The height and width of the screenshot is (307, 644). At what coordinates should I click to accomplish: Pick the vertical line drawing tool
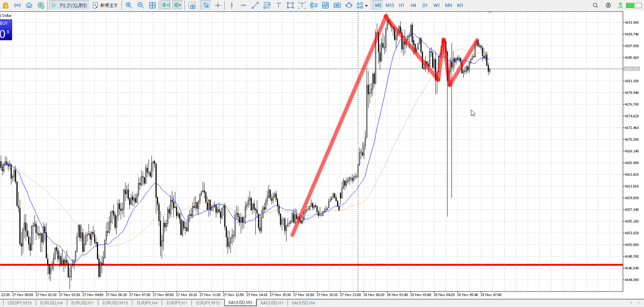click(x=232, y=5)
